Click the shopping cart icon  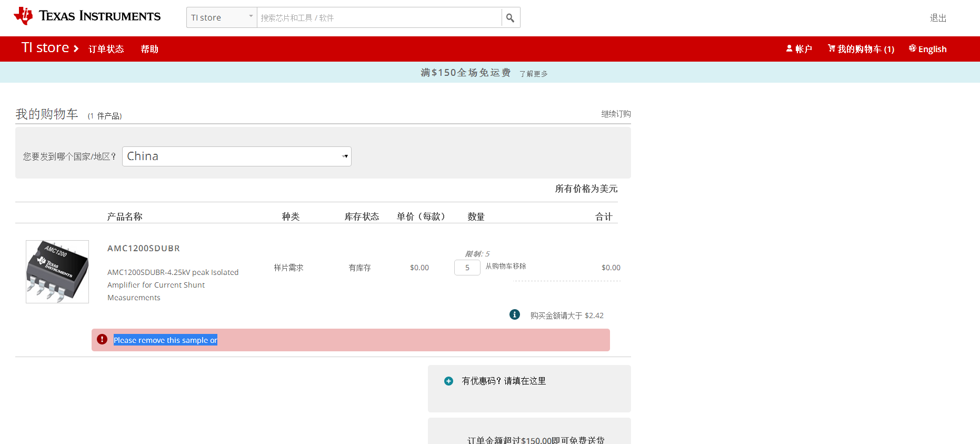[832, 48]
